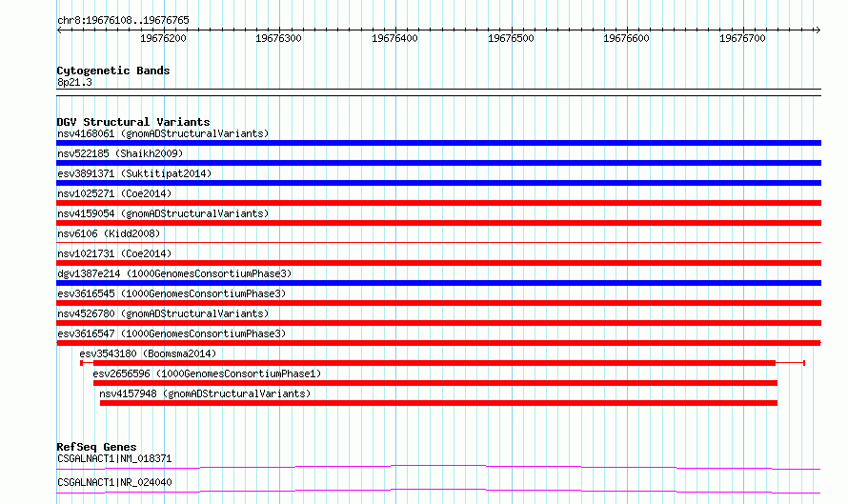
Task: Select the blue bar under esv3891371
Action: click(438, 183)
